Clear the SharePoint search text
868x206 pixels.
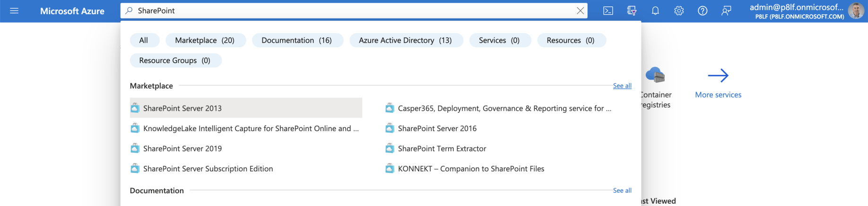(580, 11)
